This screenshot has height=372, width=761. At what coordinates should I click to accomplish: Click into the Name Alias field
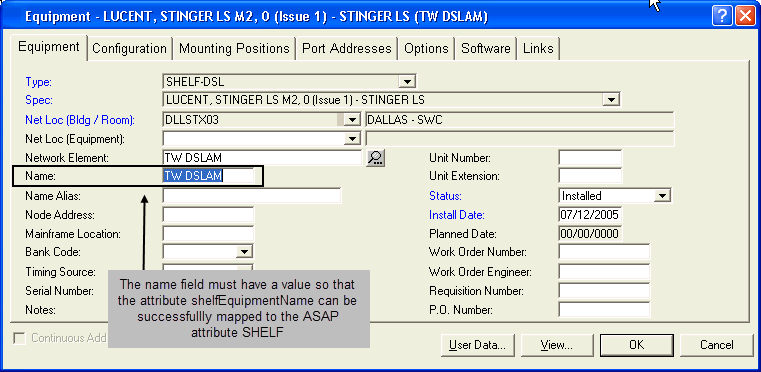coord(251,196)
